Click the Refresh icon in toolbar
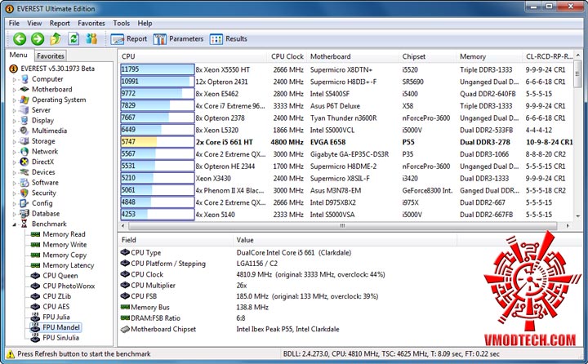This screenshot has width=588, height=364. pyautogui.click(x=73, y=38)
